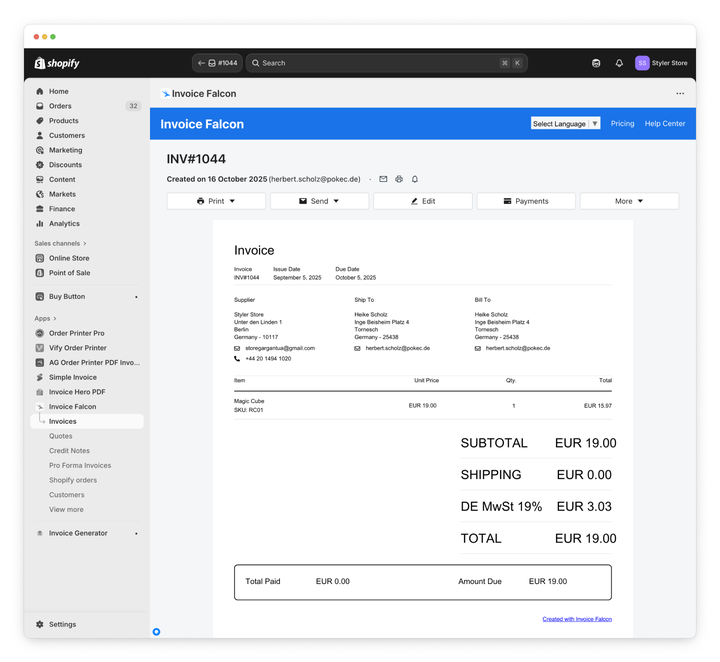Open Styler Store account menu
The width and height of the screenshot is (720, 662).
[x=661, y=63]
